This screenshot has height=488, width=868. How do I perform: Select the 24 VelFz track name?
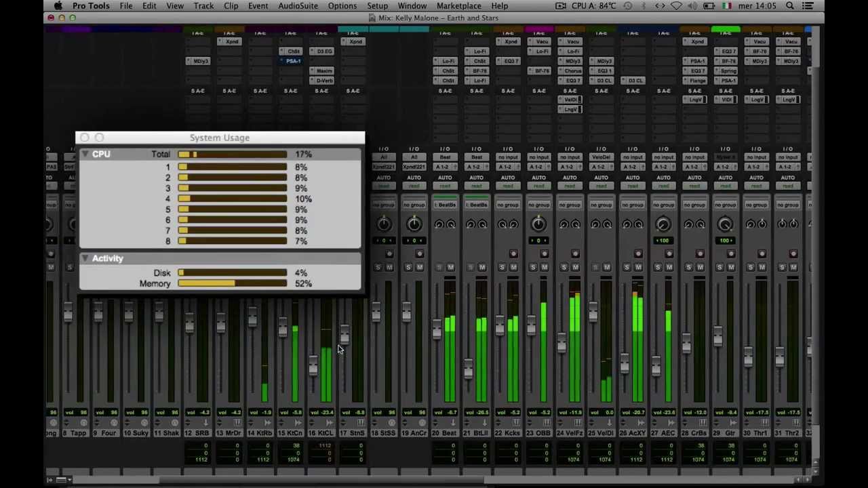tap(570, 433)
